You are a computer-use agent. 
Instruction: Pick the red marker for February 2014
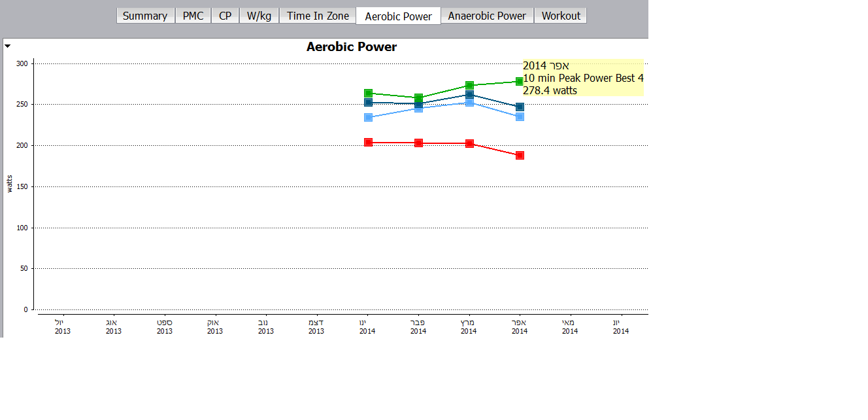point(418,143)
